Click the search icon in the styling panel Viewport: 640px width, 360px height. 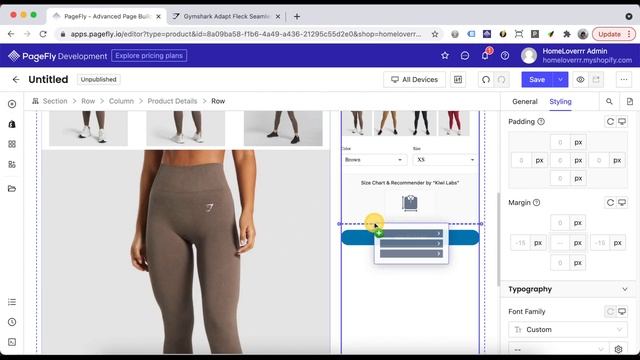tap(609, 102)
